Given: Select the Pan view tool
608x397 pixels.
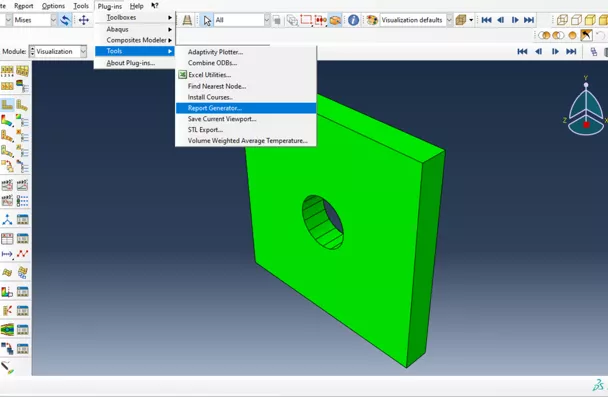Looking at the screenshot, I should 84,20.
